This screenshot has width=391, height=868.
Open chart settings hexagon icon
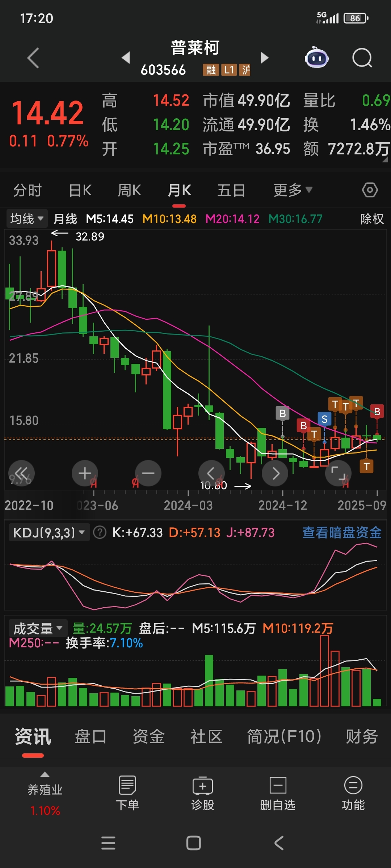[x=370, y=190]
